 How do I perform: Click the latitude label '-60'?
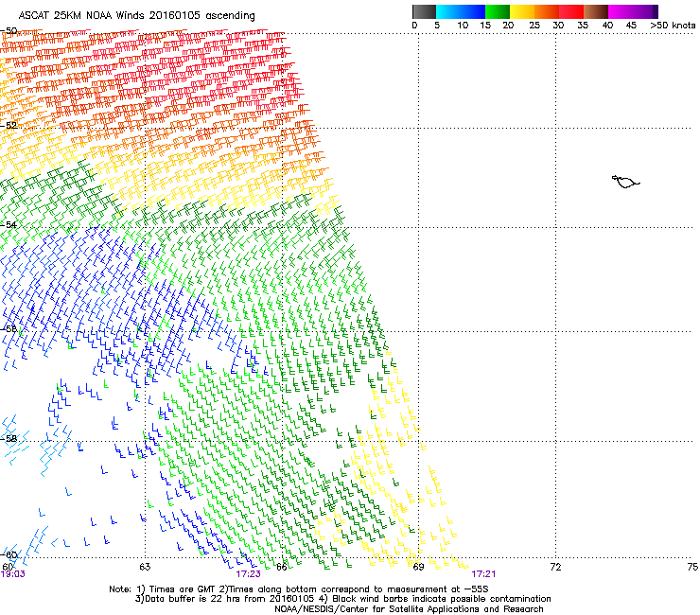pos(9,554)
